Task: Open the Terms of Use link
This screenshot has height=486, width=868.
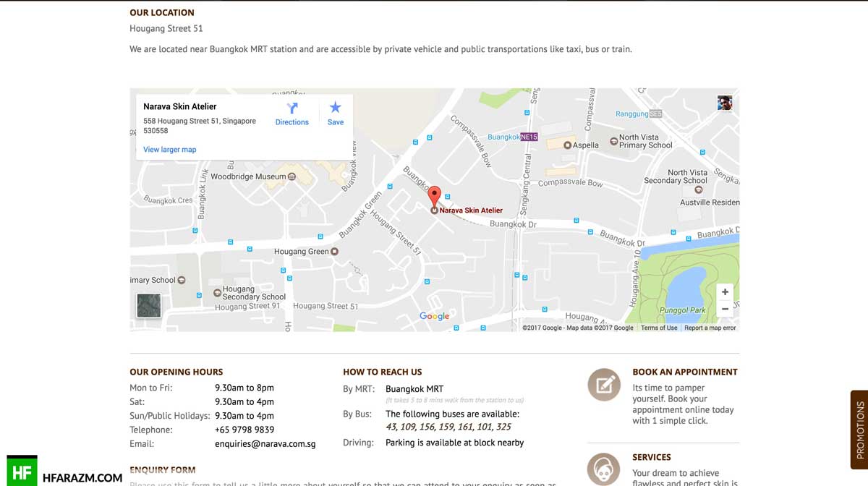Action: (x=659, y=328)
